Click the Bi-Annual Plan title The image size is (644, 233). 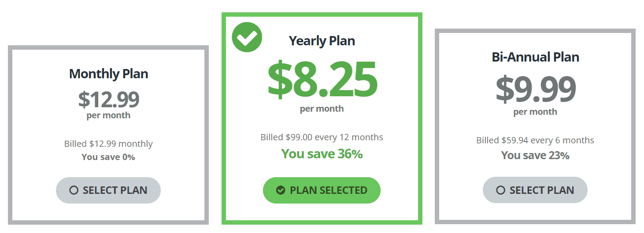[x=535, y=57]
